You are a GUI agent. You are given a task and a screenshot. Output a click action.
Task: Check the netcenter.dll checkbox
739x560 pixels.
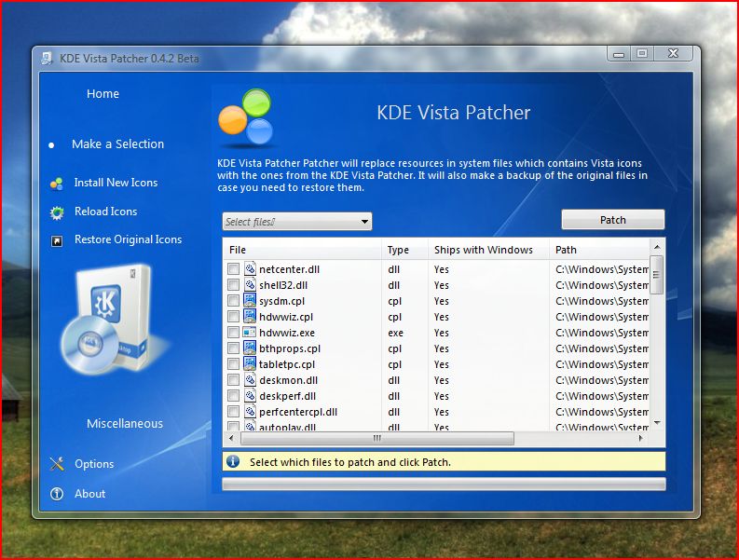coord(233,269)
